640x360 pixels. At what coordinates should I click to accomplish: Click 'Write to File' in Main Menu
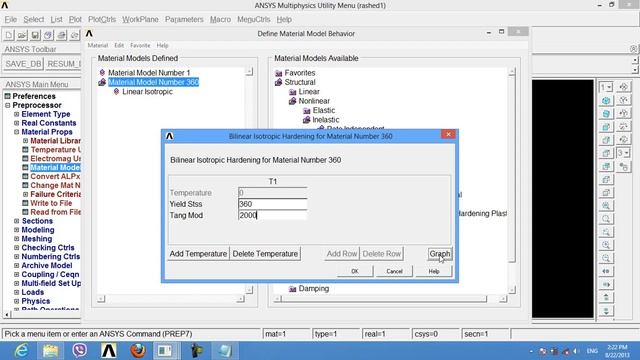pyautogui.click(x=51, y=203)
